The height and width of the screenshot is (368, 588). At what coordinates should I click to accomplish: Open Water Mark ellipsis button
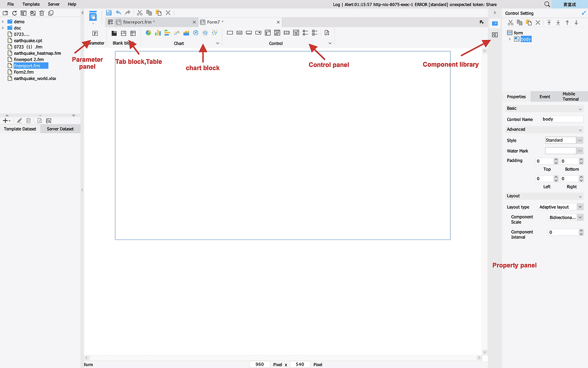coord(580,151)
